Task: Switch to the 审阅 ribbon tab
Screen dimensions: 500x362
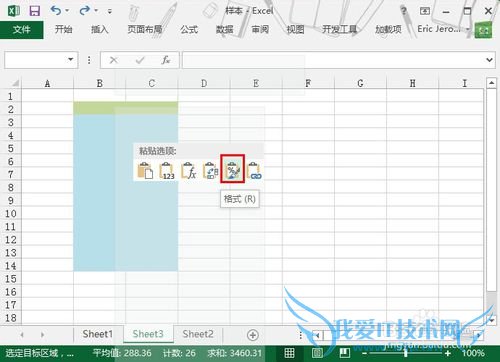Action: [x=260, y=30]
